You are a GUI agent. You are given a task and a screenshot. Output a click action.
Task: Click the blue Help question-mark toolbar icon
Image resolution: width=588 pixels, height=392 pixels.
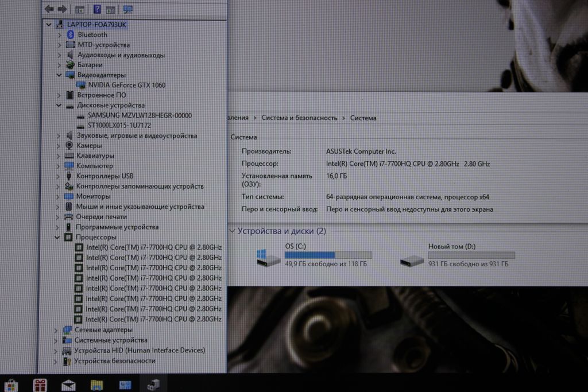coord(96,9)
